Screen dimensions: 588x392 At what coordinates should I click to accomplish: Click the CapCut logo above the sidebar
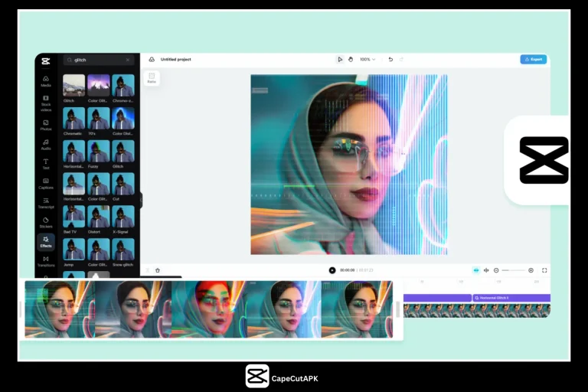(46, 61)
